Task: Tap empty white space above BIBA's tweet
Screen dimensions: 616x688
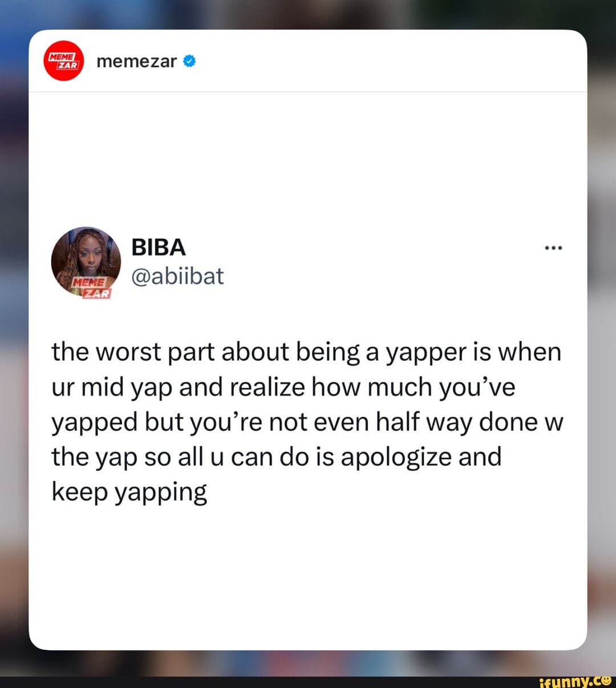Action: pos(308,160)
